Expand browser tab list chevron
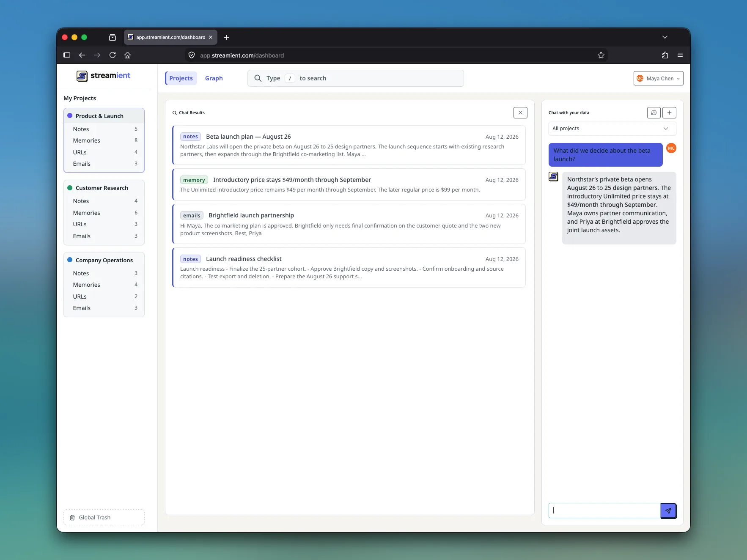This screenshot has height=560, width=747. coord(665,37)
